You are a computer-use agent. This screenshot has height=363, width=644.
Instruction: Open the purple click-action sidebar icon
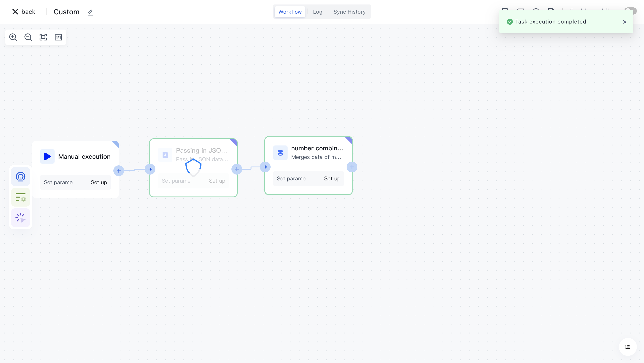click(x=21, y=218)
